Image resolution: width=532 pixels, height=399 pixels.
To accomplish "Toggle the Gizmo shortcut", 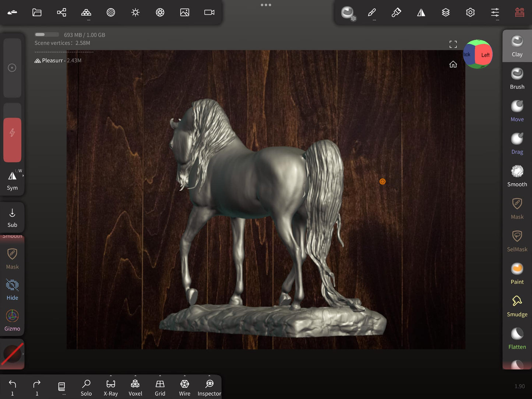I will pyautogui.click(x=12, y=320).
